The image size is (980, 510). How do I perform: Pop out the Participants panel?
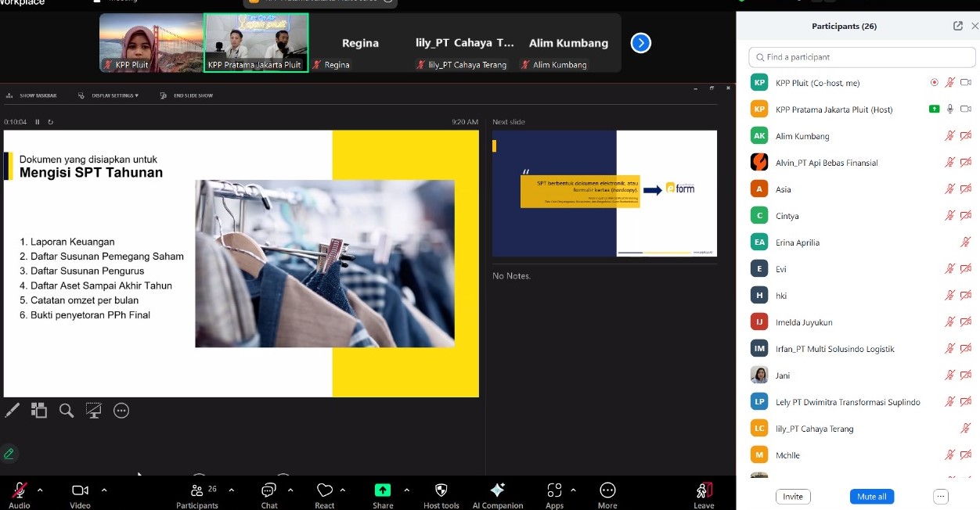click(957, 26)
